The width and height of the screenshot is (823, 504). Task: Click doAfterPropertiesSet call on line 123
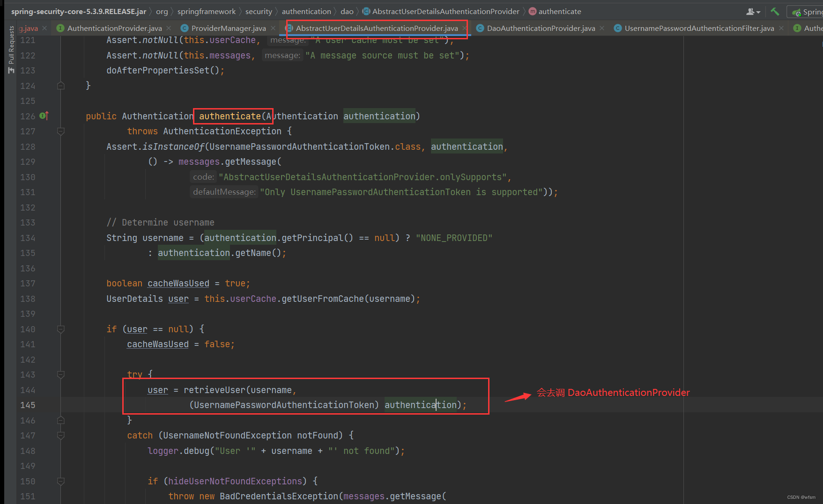tap(158, 70)
